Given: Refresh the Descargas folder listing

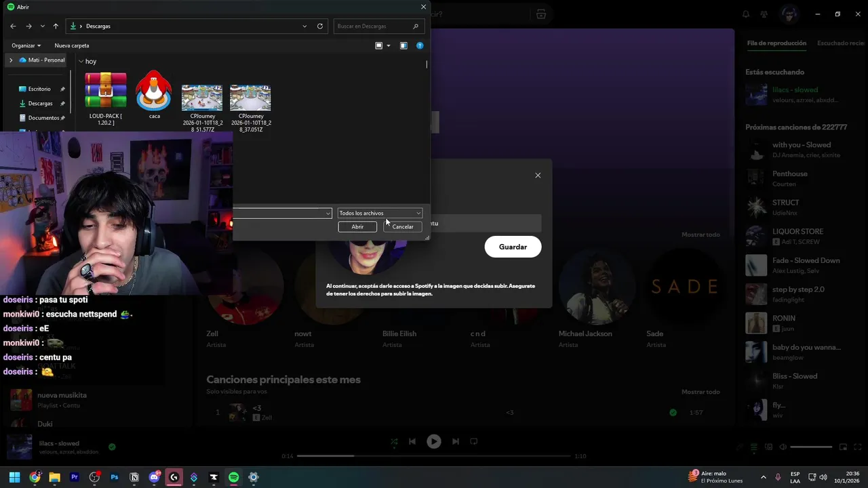Looking at the screenshot, I should (x=320, y=26).
